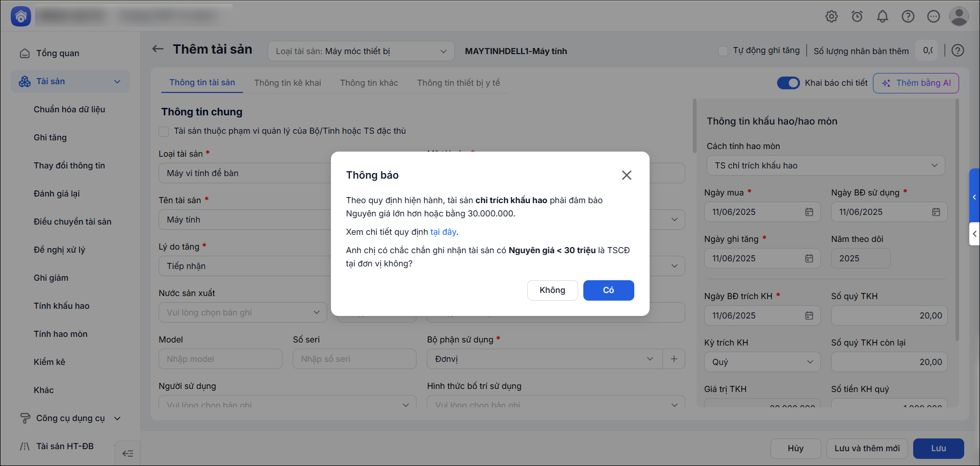Click Không in the dialog
The width and height of the screenshot is (980, 466).
tap(552, 290)
